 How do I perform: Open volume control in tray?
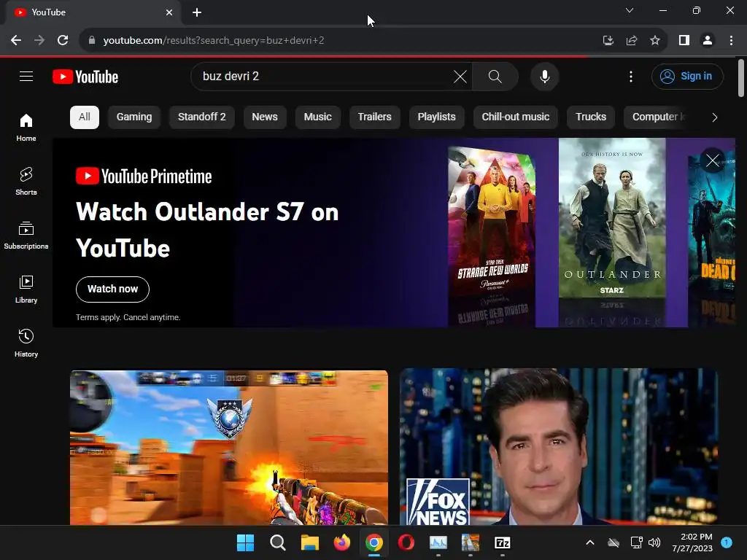654,542
